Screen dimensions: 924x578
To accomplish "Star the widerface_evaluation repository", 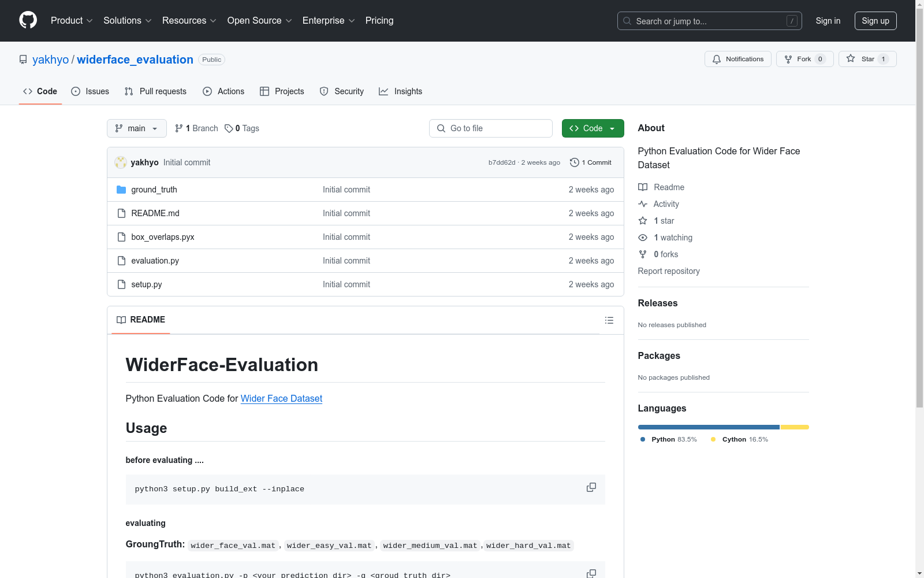I will tap(867, 59).
